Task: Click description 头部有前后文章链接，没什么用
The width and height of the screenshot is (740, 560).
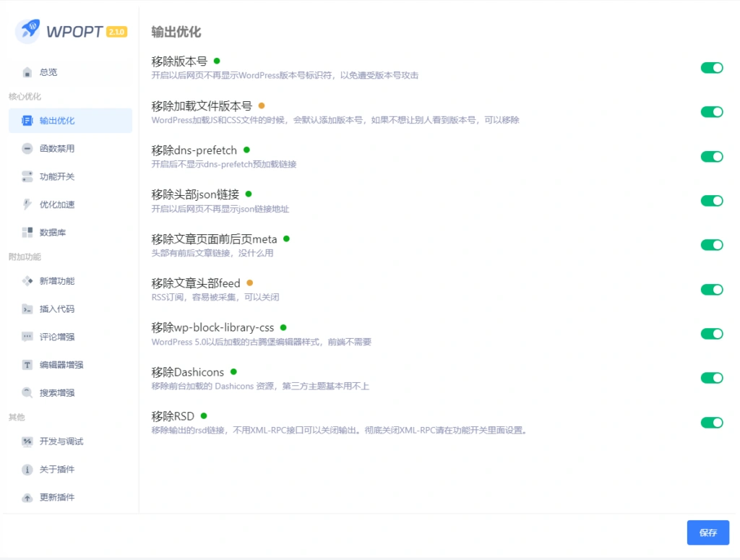Action: tap(212, 253)
